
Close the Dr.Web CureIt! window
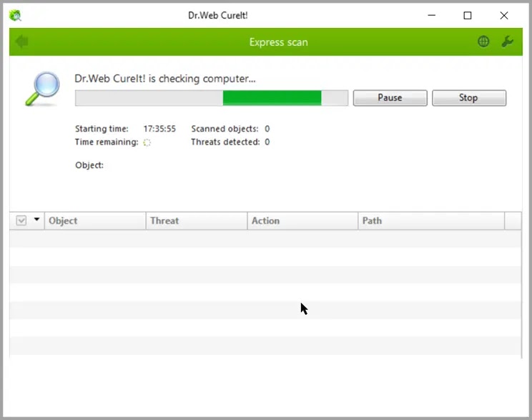(x=504, y=15)
